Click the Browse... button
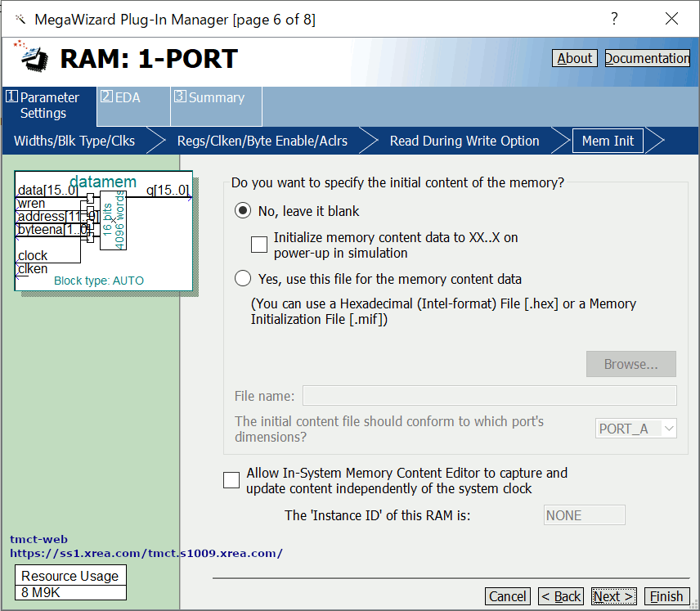 click(630, 364)
